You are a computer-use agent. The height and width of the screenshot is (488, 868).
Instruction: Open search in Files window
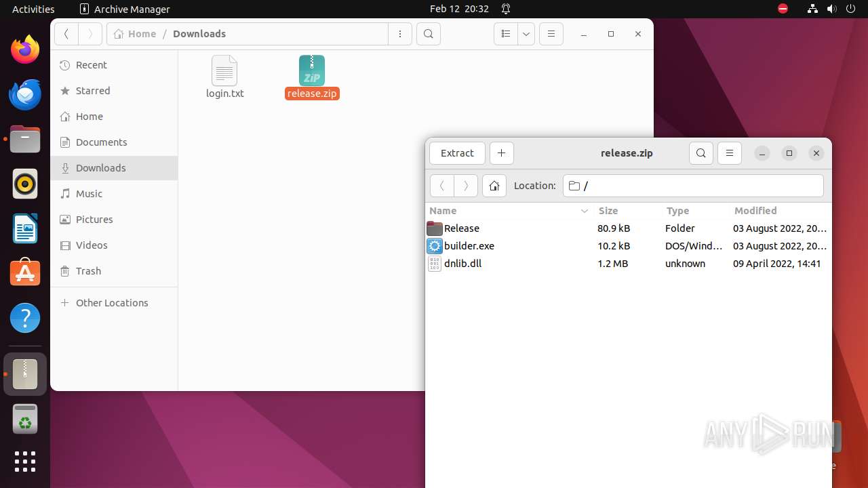click(x=429, y=34)
